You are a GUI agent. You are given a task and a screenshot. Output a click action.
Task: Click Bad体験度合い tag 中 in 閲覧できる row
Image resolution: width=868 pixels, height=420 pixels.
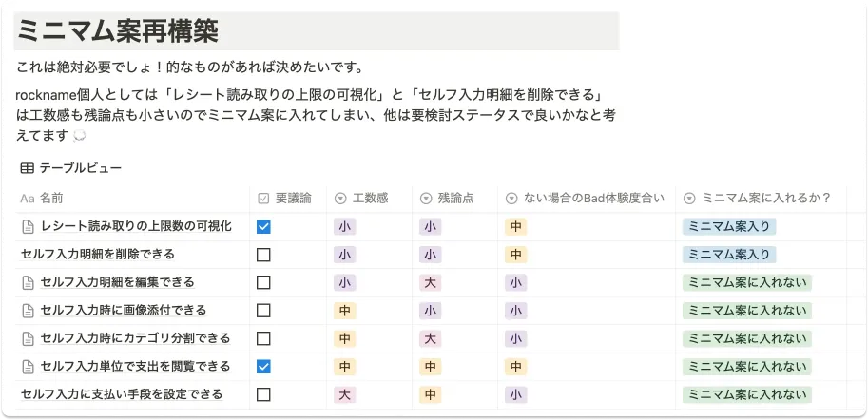click(516, 367)
